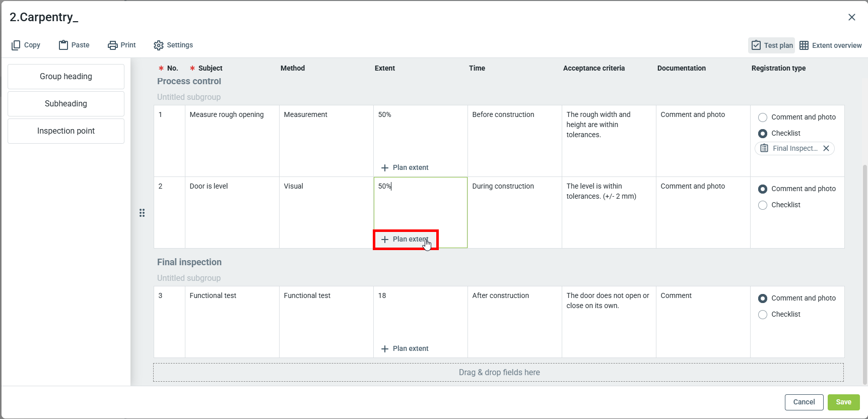Select Checklist for Door is level row

point(763,205)
